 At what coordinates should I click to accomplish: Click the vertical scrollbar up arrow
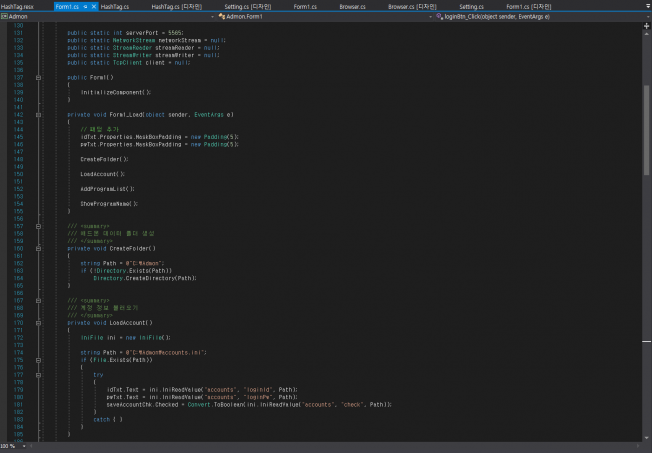coord(647,34)
